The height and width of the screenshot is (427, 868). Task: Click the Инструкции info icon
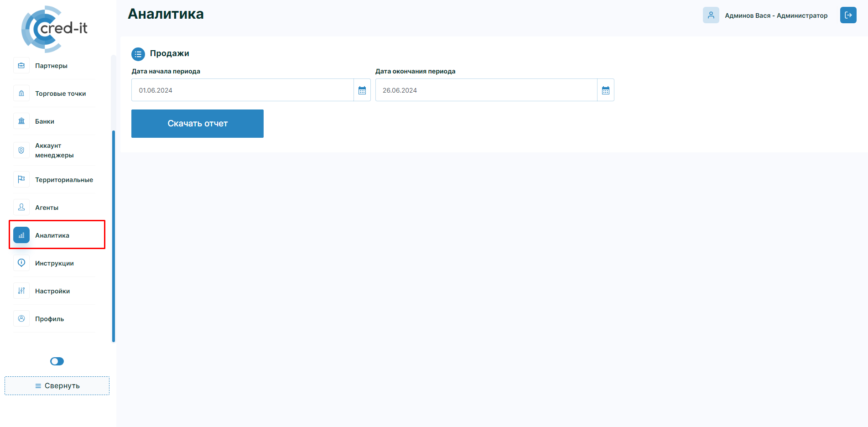pos(21,263)
